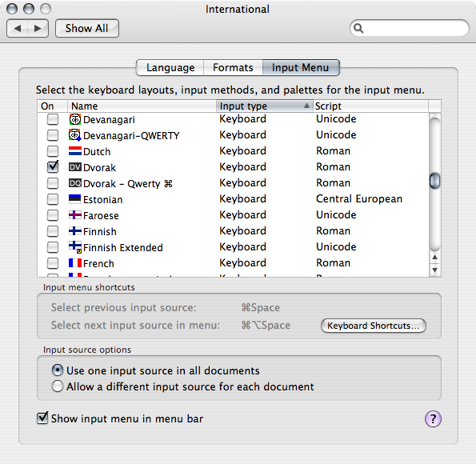Enable the Finnish keyboard checkbox
Image resolution: width=476 pixels, height=464 pixels.
pos(53,231)
